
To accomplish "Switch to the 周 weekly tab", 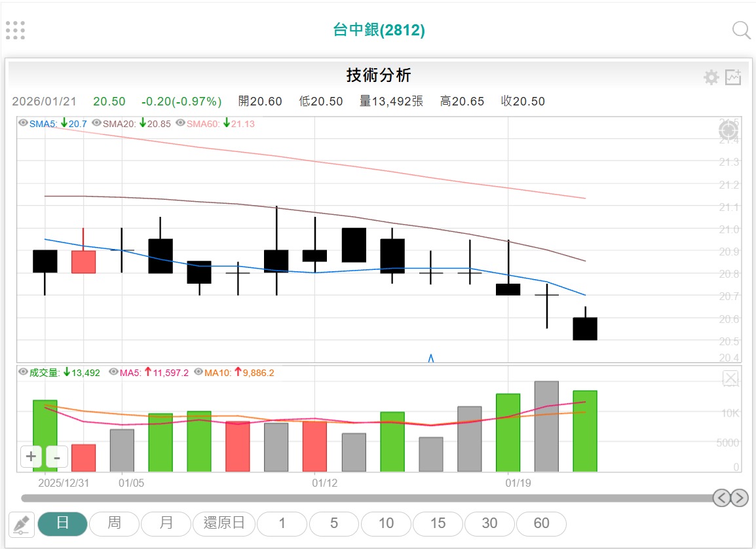I will pyautogui.click(x=114, y=523).
